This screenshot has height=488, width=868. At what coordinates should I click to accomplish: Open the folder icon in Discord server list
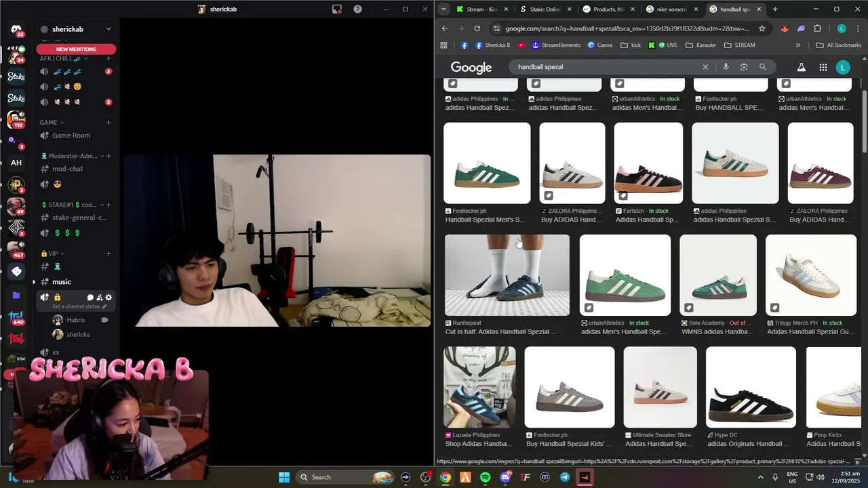16,296
